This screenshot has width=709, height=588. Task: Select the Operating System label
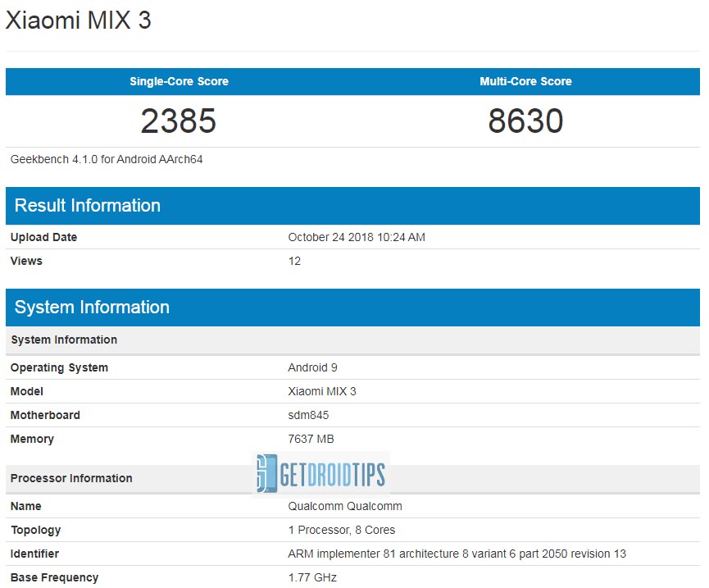point(59,367)
